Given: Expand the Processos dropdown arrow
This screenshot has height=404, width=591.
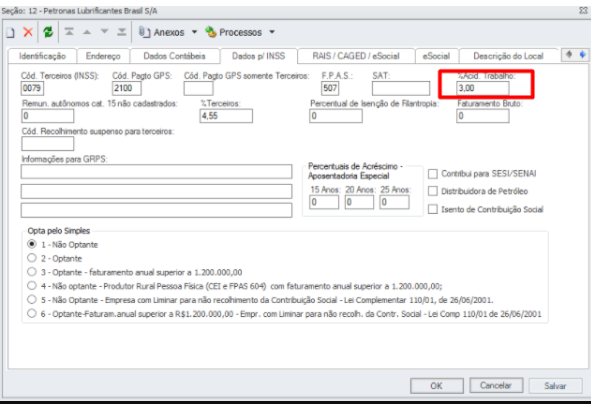Looking at the screenshot, I should coord(272,32).
